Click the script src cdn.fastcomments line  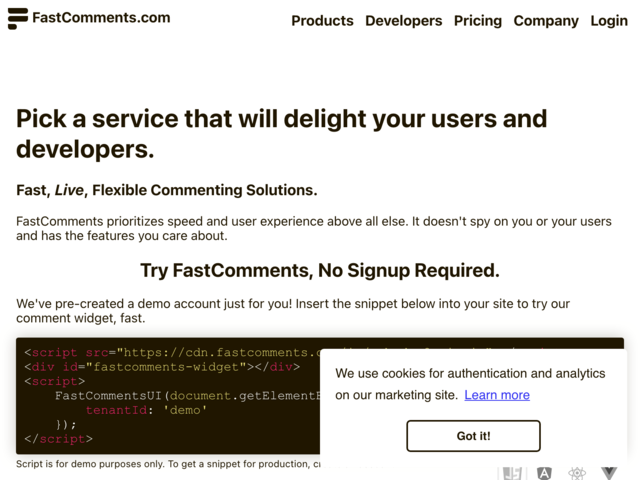coord(172,352)
